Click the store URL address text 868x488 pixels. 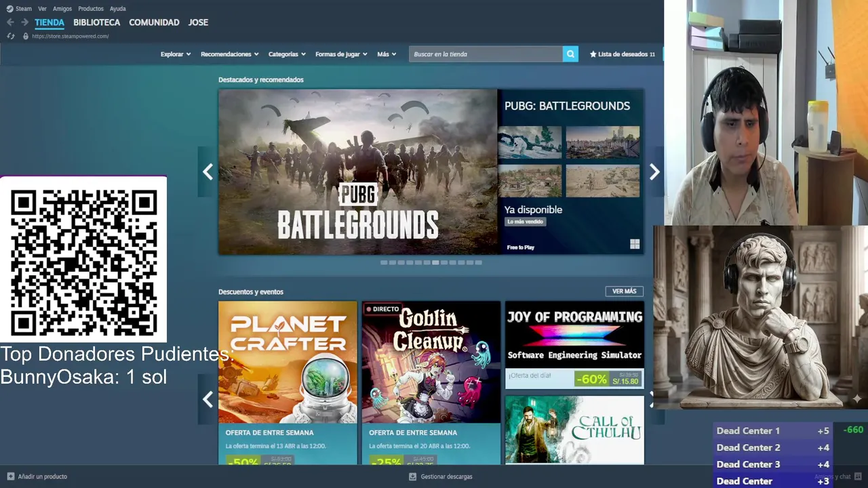pyautogui.click(x=71, y=36)
